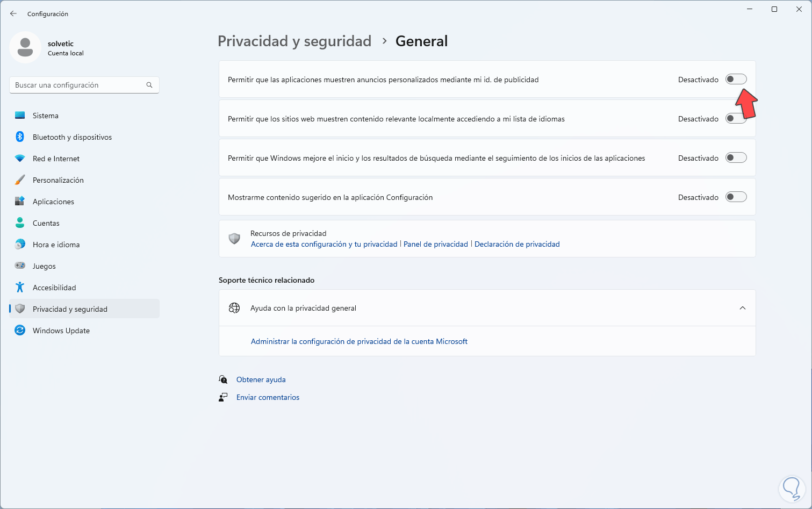The height and width of the screenshot is (509, 812).
Task: Click the Accesibilidad figure icon
Action: (20, 288)
